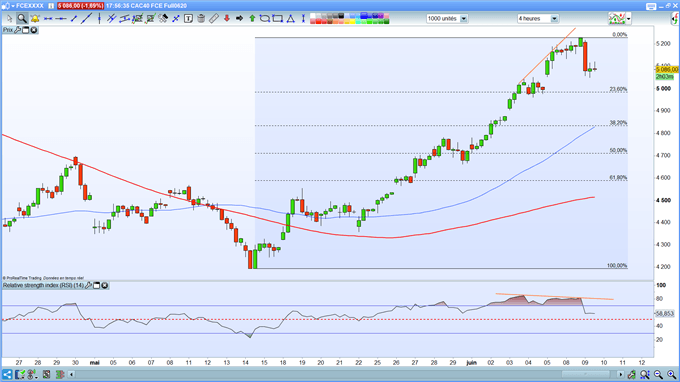This screenshot has height=382, width=680.
Task: Pick the black color swatch
Action: pos(341,16)
